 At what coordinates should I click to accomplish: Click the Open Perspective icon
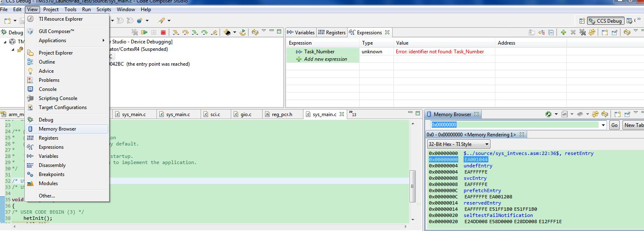[582, 21]
